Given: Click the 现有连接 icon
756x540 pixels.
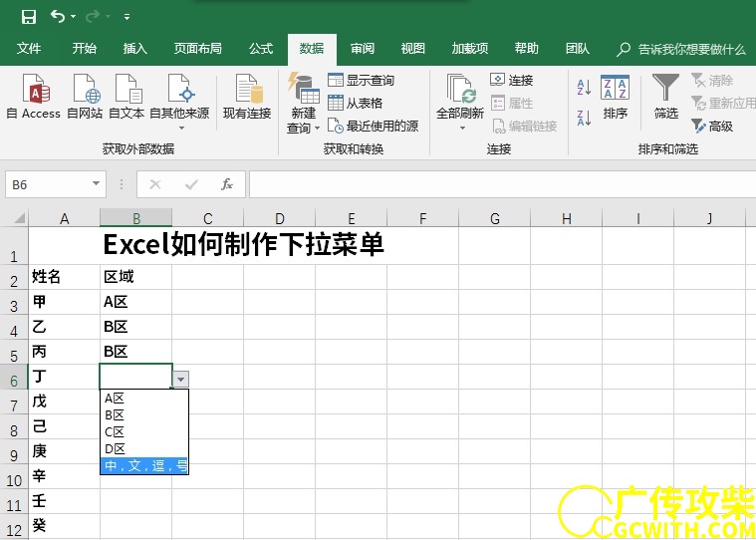Looking at the screenshot, I should click(x=247, y=97).
